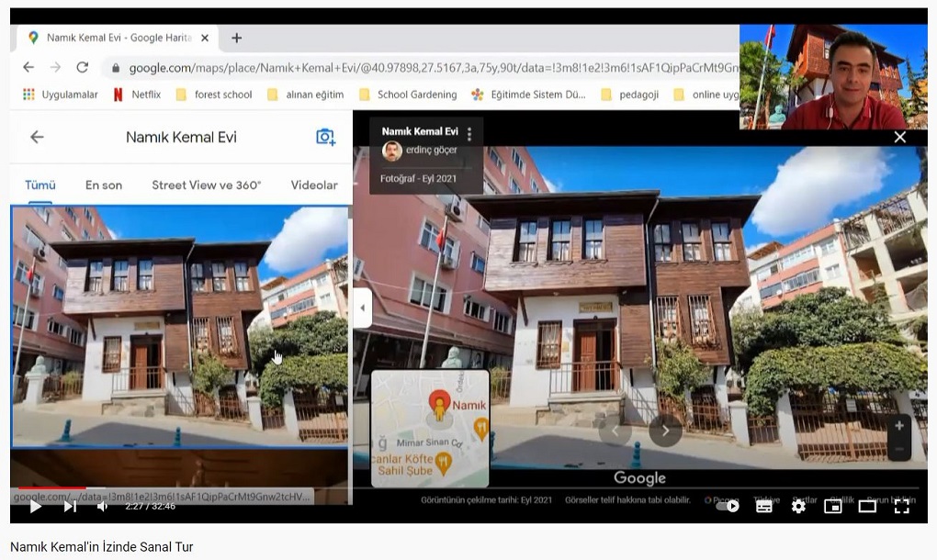Open photo options three-dot menu
Viewport: 937px width, 560px height.
click(x=469, y=134)
